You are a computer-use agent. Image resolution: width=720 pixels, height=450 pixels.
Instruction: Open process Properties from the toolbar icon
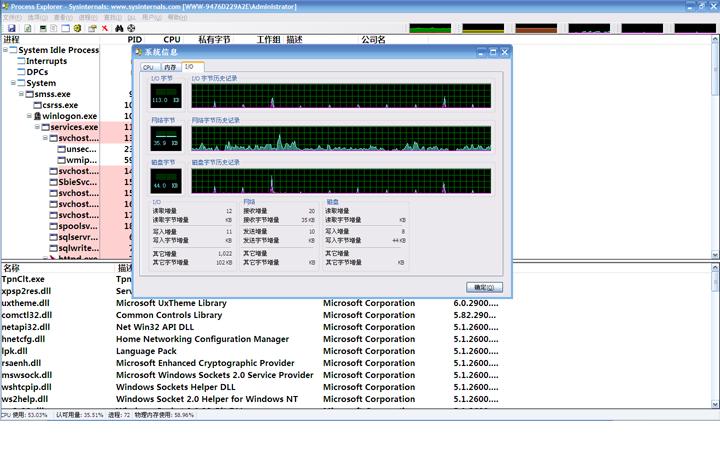tap(92, 28)
